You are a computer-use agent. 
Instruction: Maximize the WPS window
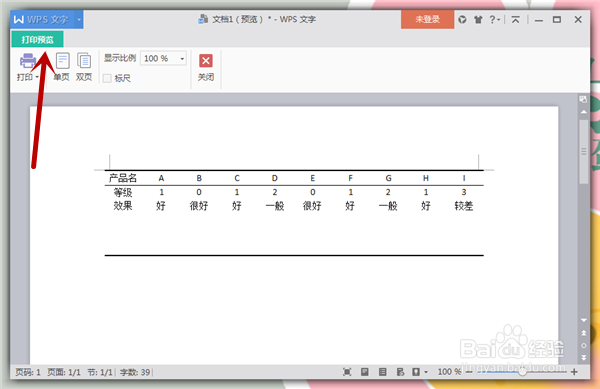[557, 20]
